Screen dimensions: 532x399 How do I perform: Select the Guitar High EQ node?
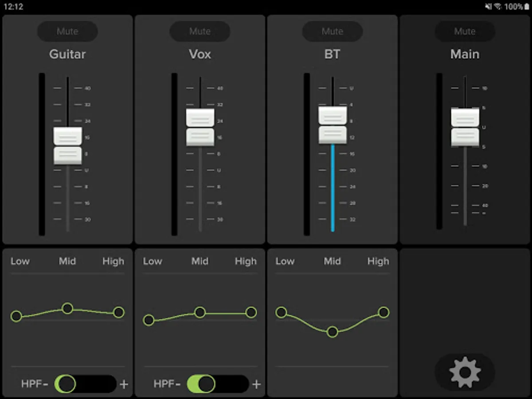coord(118,313)
